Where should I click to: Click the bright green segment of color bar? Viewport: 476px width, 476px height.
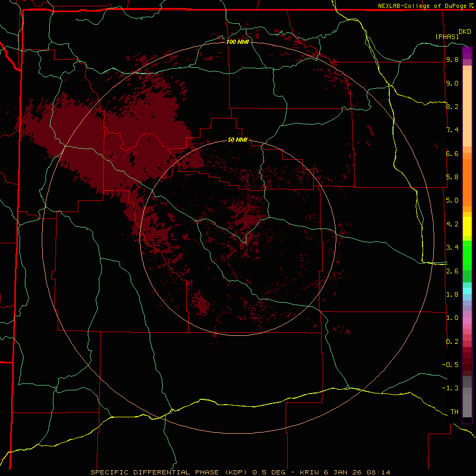click(467, 255)
